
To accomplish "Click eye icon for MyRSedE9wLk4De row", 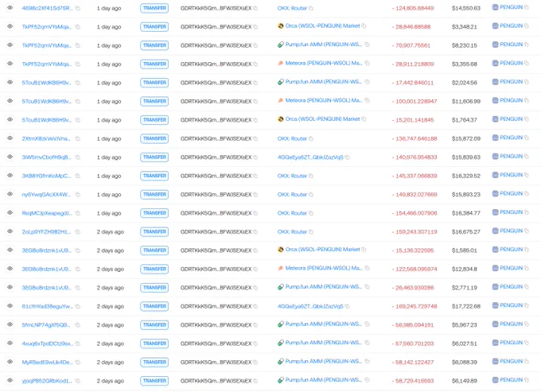I will (10, 361).
